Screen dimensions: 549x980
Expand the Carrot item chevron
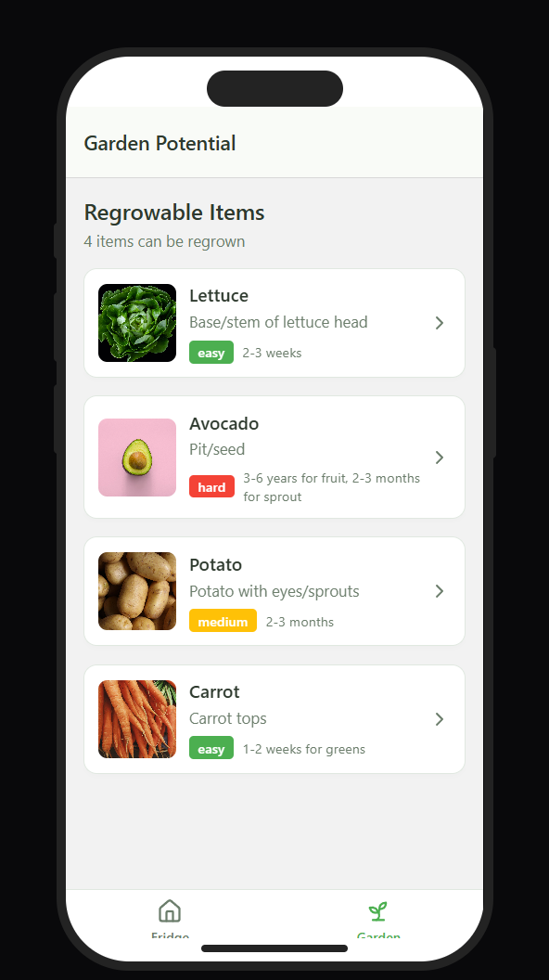point(439,719)
